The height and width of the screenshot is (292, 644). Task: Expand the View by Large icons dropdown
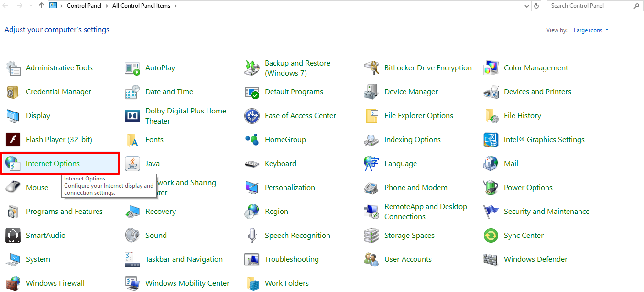point(591,30)
